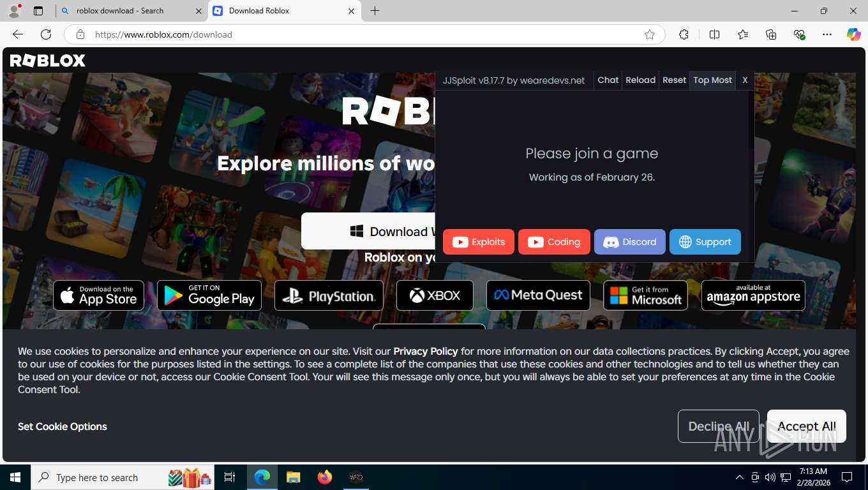This screenshot has height=490, width=868.
Task: Click the JJSploit v8.17.7 title text
Action: click(x=514, y=80)
